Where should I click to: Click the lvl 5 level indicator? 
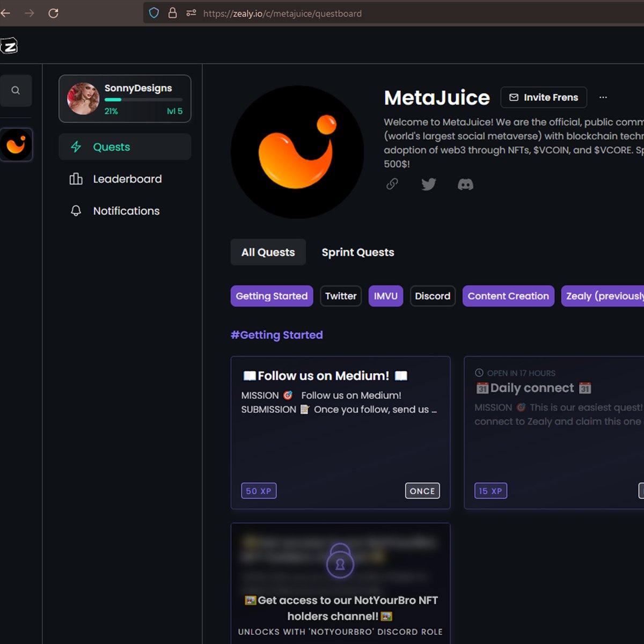coord(175,111)
